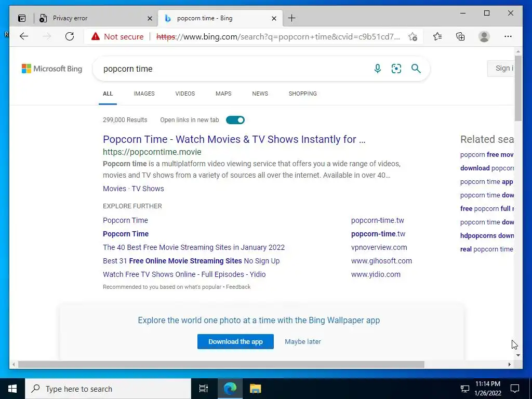
Task: Open Popcorn Time - Watch Movies result
Action: (x=234, y=139)
